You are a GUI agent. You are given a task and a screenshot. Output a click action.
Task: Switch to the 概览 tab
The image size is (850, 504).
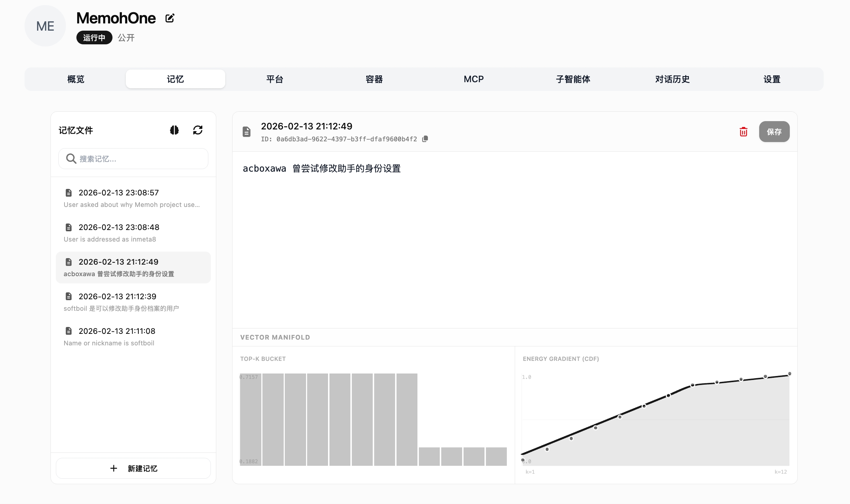[76, 79]
